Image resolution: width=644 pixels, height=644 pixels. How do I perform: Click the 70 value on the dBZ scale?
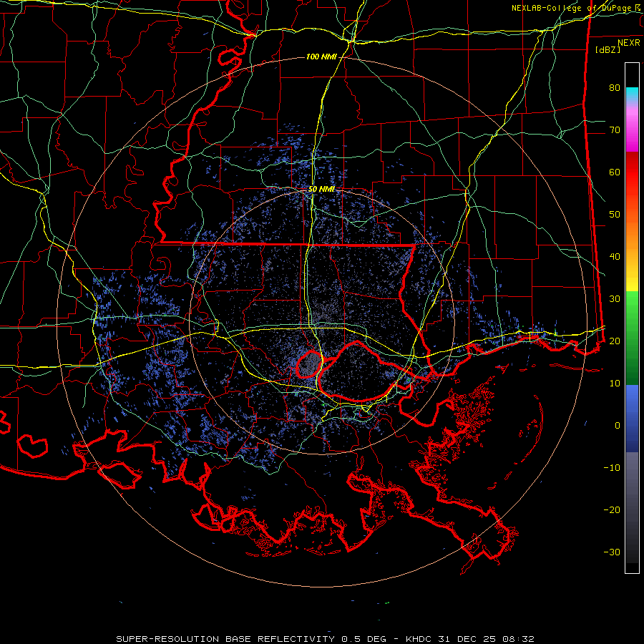point(615,130)
